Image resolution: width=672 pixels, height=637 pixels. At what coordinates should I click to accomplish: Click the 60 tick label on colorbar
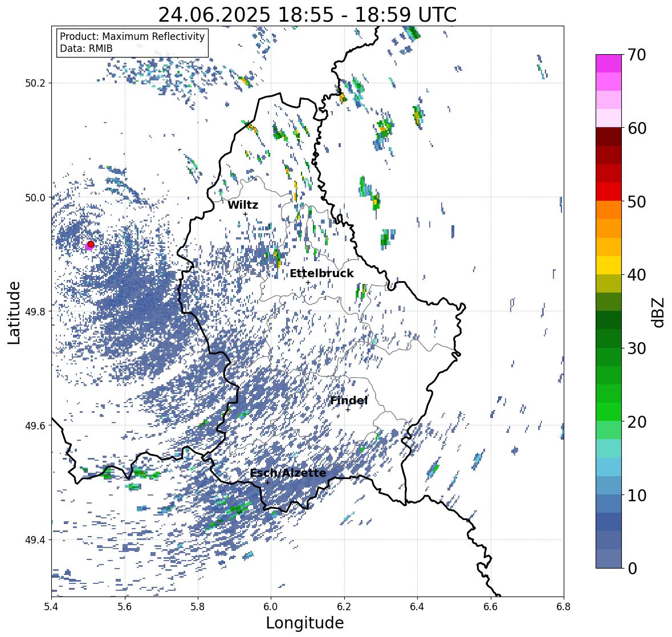click(x=637, y=128)
